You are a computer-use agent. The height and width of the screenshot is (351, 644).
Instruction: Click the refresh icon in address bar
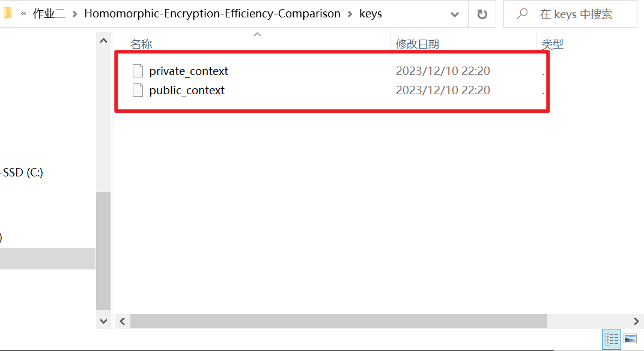point(482,14)
